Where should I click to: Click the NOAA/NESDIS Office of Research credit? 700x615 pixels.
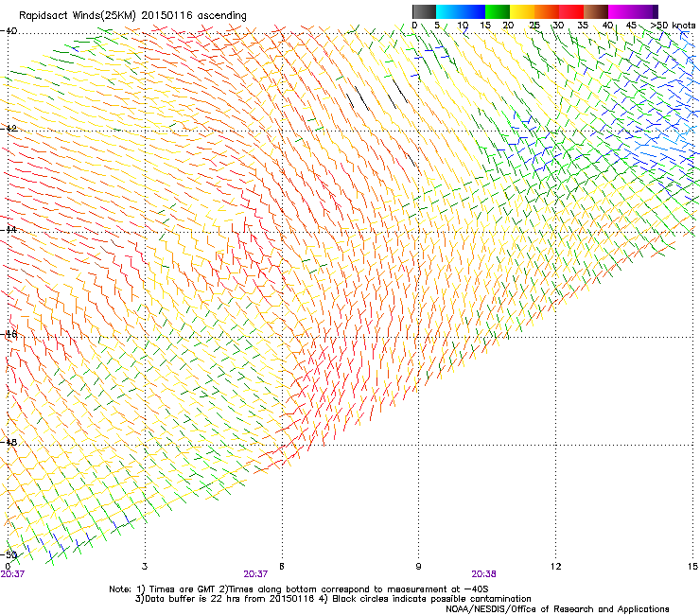[557, 609]
